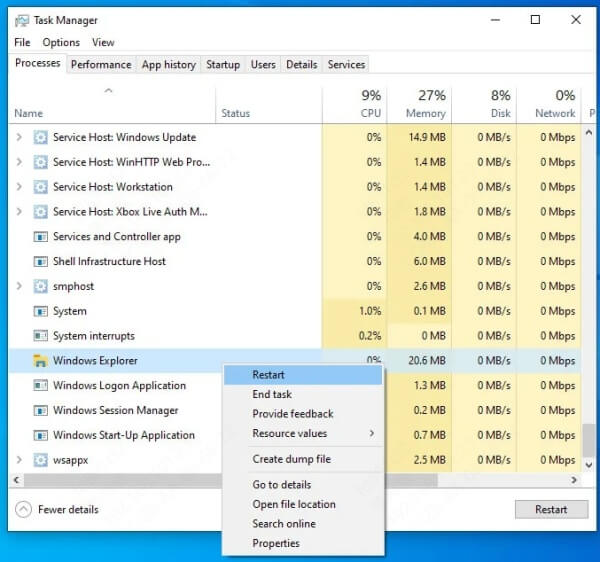Click the 14.9 MB memory value

point(427,137)
